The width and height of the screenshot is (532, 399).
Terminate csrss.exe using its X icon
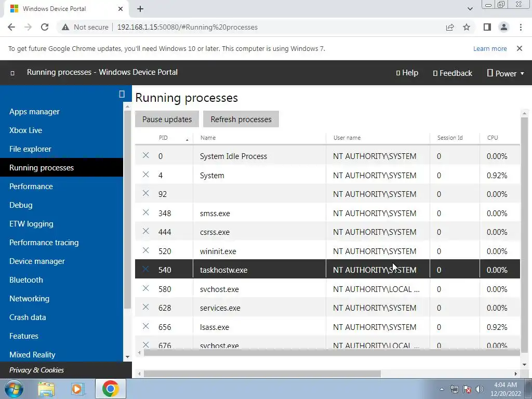[145, 231]
